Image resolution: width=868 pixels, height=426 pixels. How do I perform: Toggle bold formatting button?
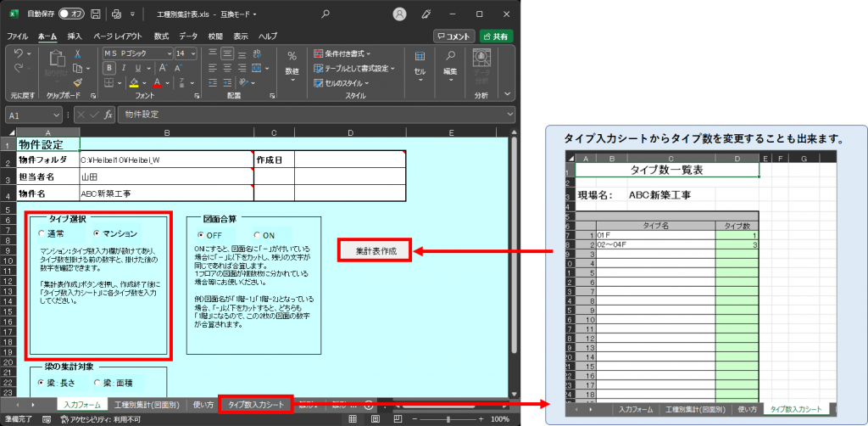click(108, 68)
